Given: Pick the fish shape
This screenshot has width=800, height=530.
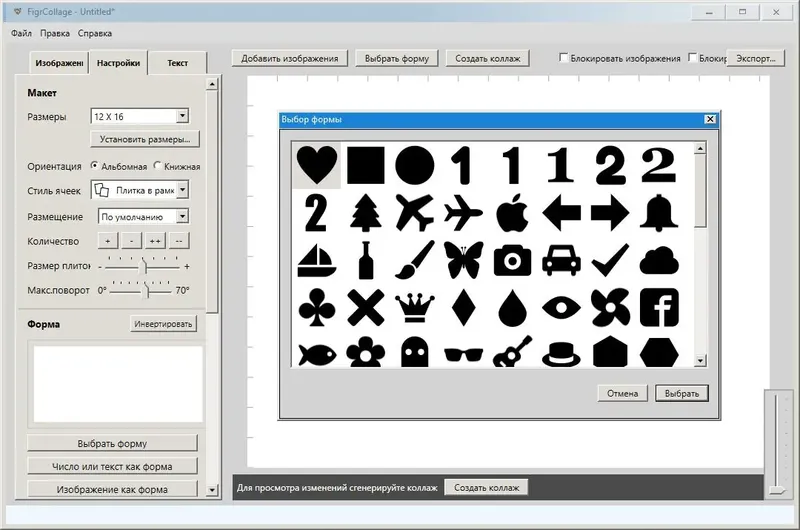Looking at the screenshot, I should [x=317, y=354].
